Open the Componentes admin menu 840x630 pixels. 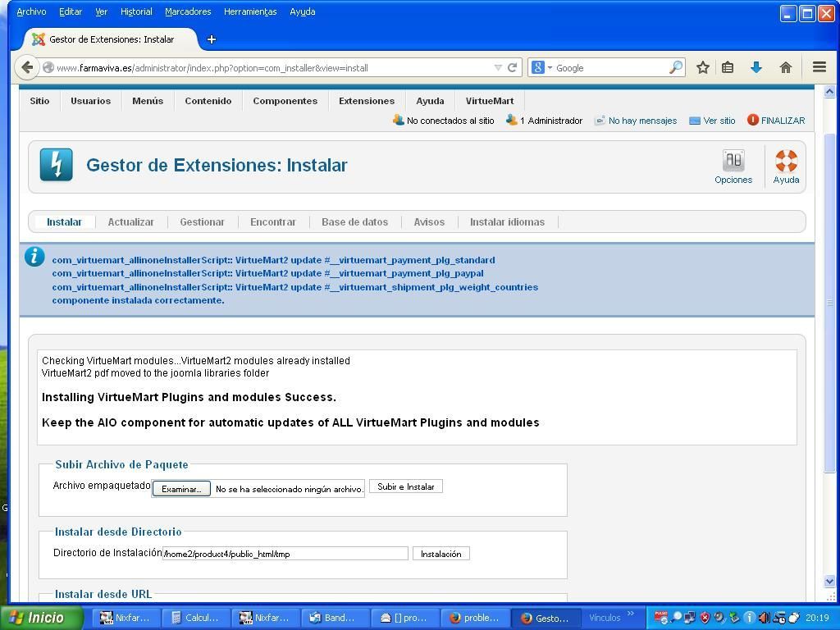285,101
